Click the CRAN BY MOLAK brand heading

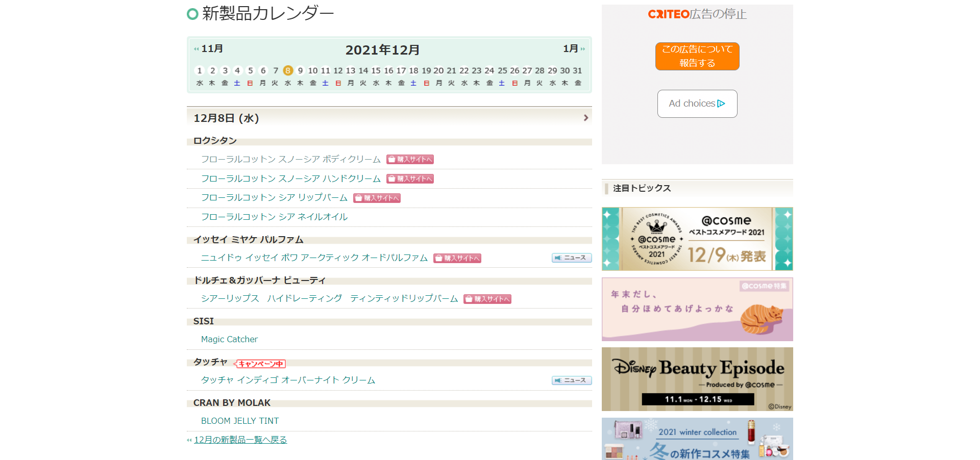click(232, 402)
